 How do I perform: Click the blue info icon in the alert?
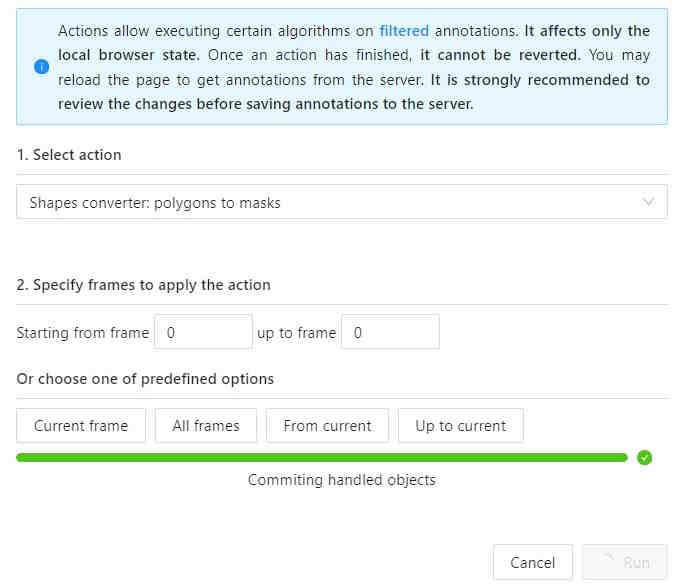click(x=41, y=67)
